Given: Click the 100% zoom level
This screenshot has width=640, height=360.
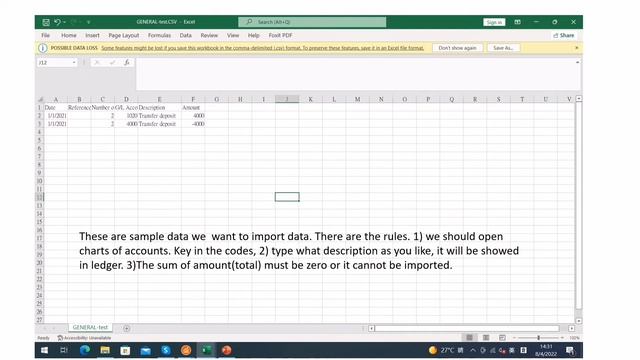Looking at the screenshot, I should click(x=574, y=338).
